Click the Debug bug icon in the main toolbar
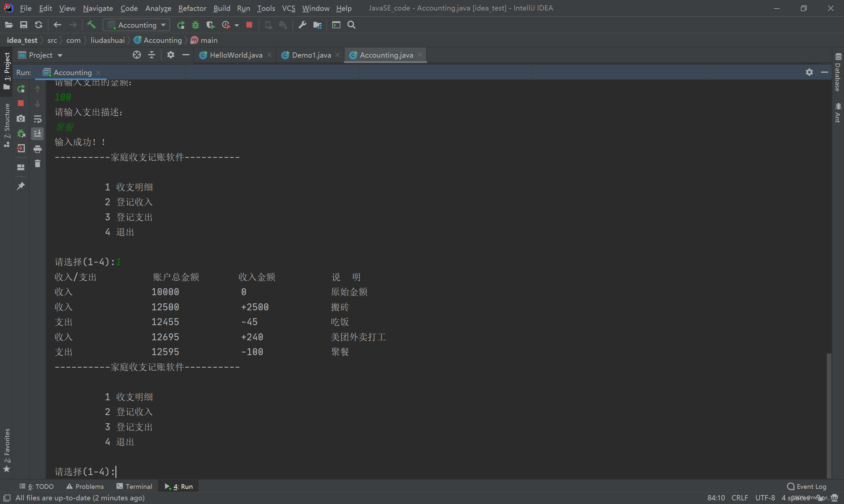844x504 pixels. (x=196, y=25)
